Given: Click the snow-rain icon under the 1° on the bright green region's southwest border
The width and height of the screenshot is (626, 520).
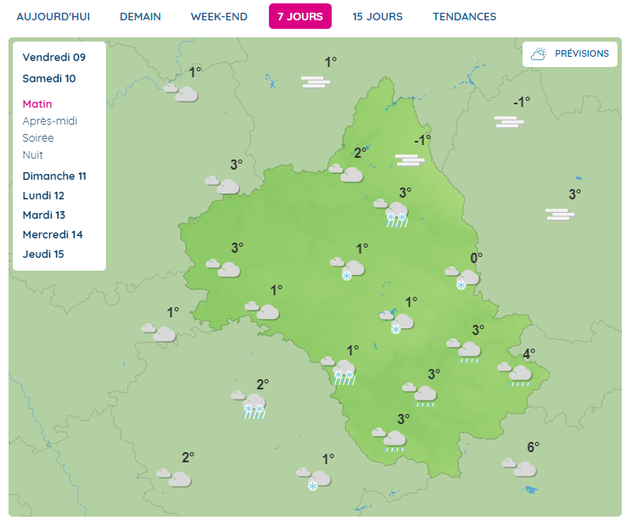Looking at the screenshot, I should (339, 371).
